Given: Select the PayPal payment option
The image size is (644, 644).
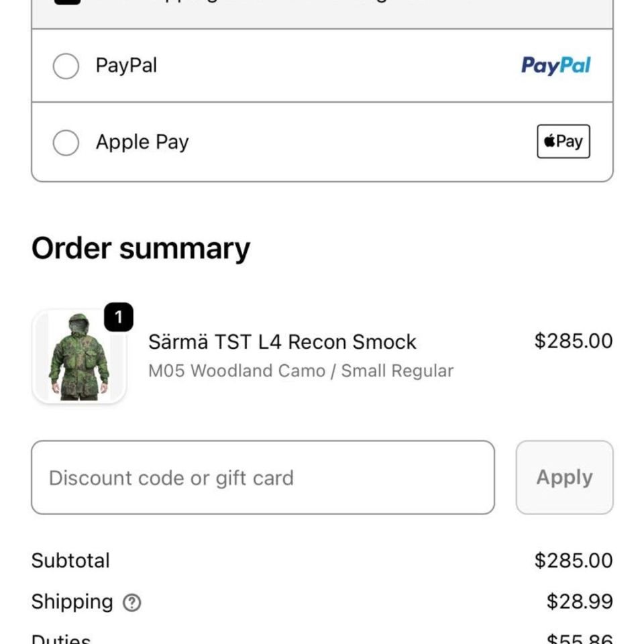Looking at the screenshot, I should [65, 65].
